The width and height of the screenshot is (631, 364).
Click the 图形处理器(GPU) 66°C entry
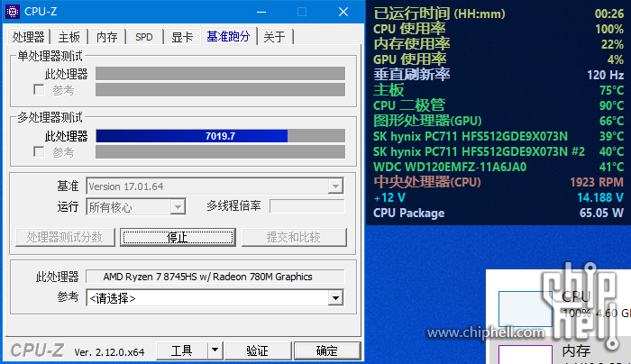[x=498, y=121]
